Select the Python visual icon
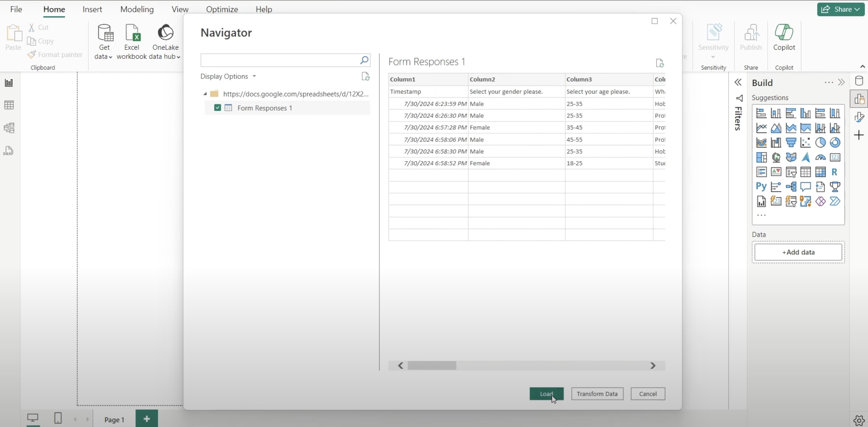Image resolution: width=868 pixels, height=427 pixels. 761,187
